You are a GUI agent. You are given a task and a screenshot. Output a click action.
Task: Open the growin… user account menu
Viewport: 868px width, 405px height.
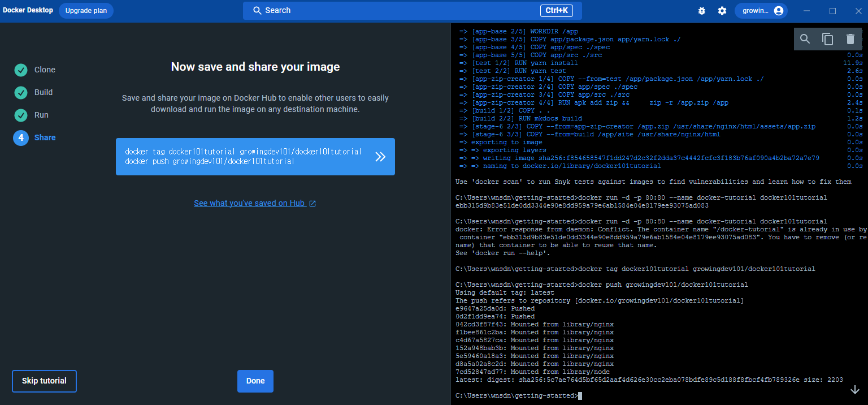pos(761,11)
